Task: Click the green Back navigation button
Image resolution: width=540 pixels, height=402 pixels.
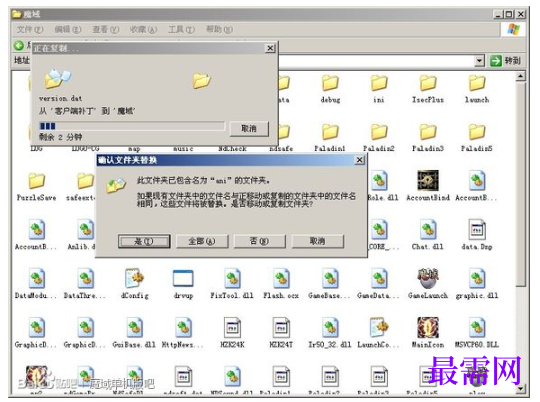Action: [19, 45]
